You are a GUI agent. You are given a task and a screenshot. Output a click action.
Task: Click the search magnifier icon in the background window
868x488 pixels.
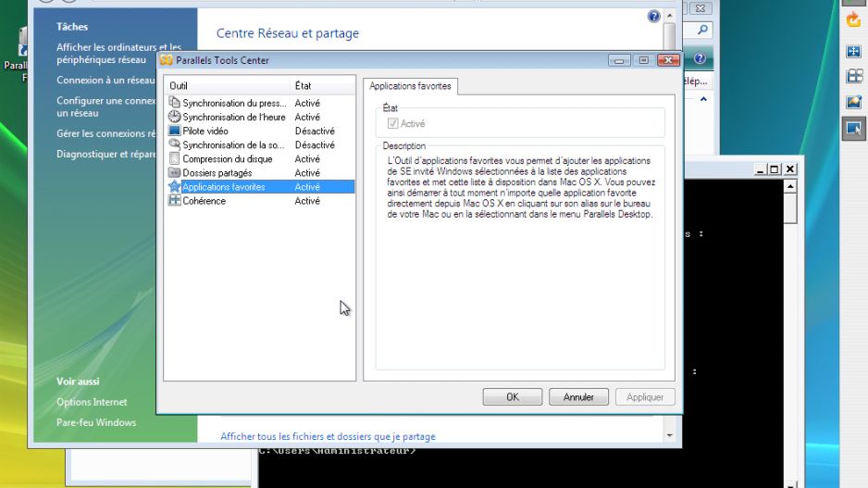point(702,30)
